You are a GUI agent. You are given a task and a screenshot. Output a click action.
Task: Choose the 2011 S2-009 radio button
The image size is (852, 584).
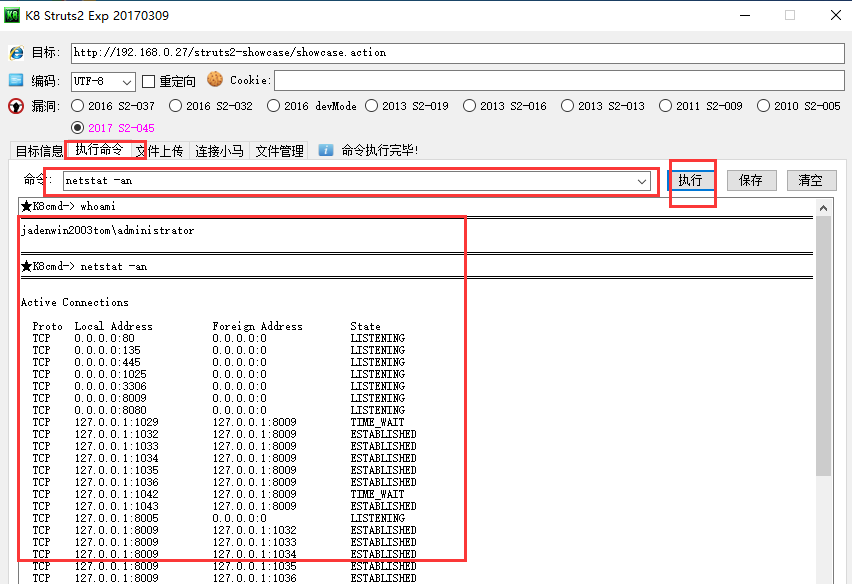(x=665, y=105)
